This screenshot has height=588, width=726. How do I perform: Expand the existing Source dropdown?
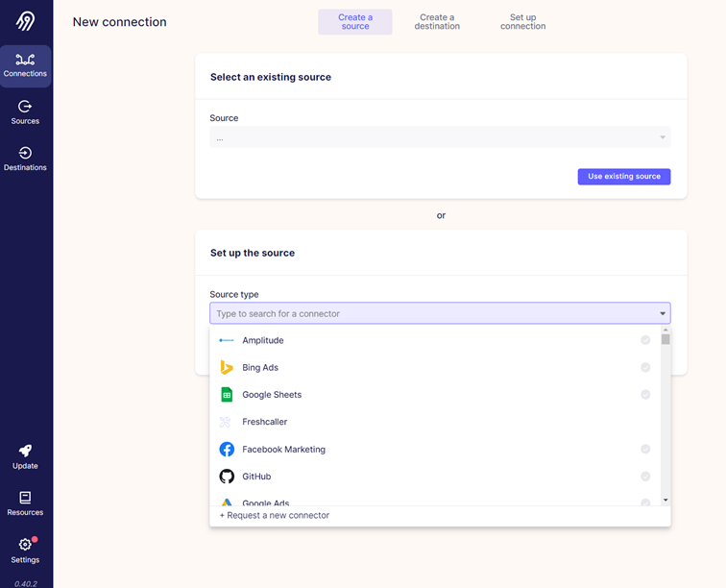440,137
